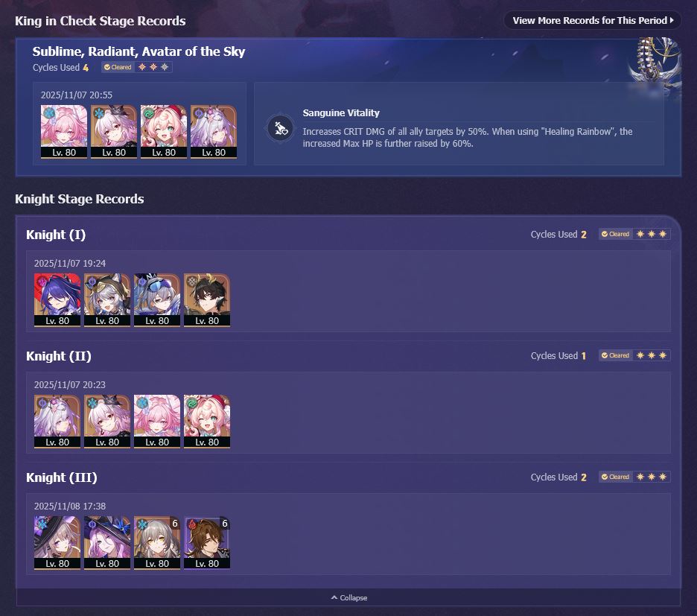Click the Sanguine Vitality buff icon

[281, 129]
